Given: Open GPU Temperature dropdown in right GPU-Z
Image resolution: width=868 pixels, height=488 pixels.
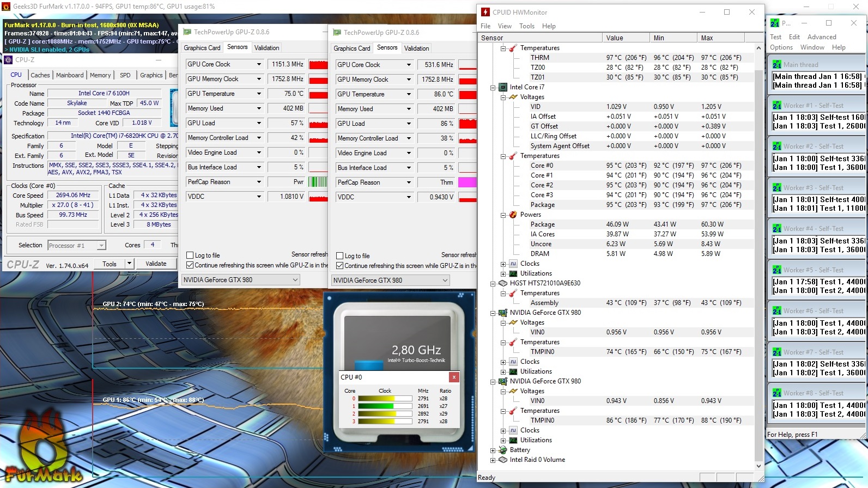Looking at the screenshot, I should (409, 94).
